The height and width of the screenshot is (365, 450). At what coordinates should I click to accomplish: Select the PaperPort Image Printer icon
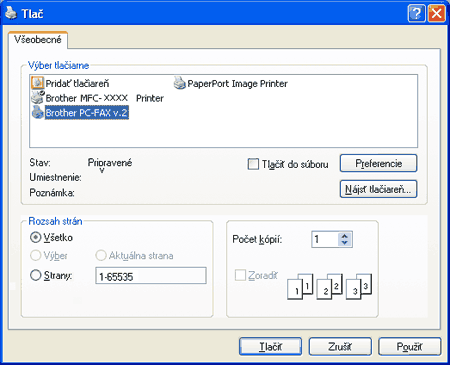coord(180,83)
